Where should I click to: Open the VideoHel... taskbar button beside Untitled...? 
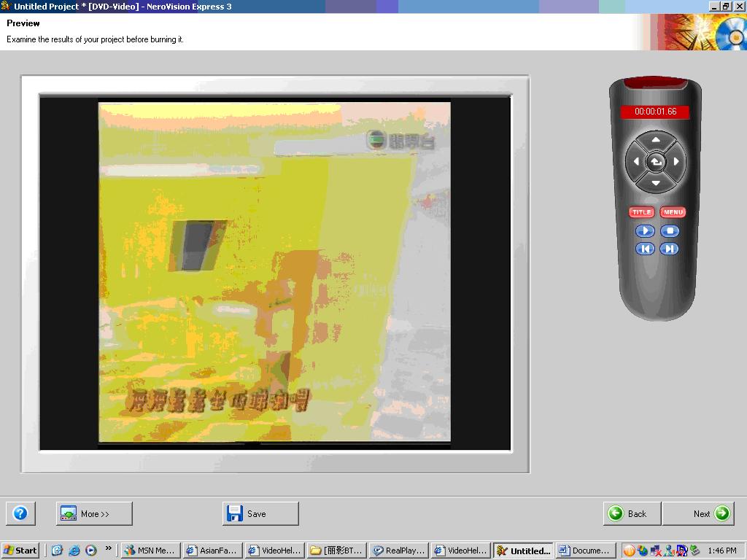tap(461, 551)
